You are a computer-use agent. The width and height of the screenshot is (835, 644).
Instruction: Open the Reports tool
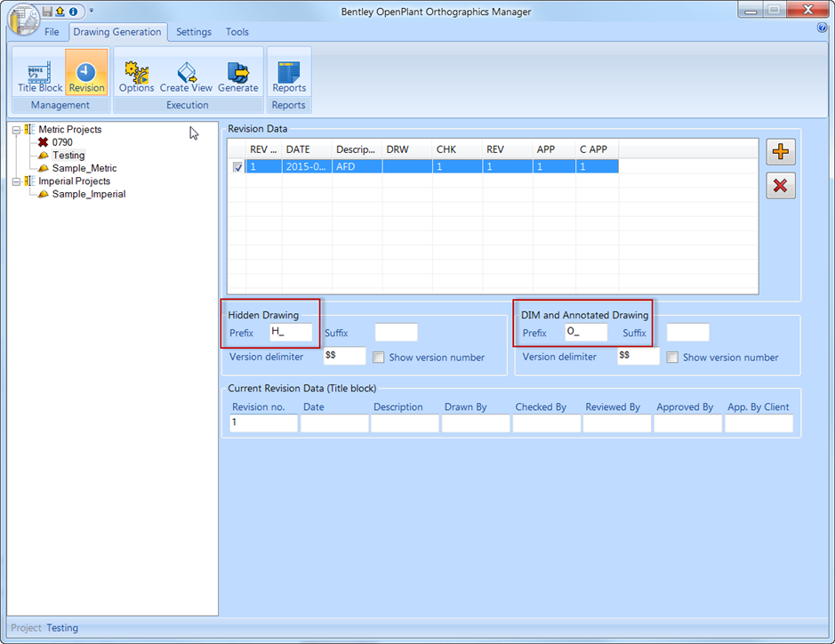pos(289,76)
